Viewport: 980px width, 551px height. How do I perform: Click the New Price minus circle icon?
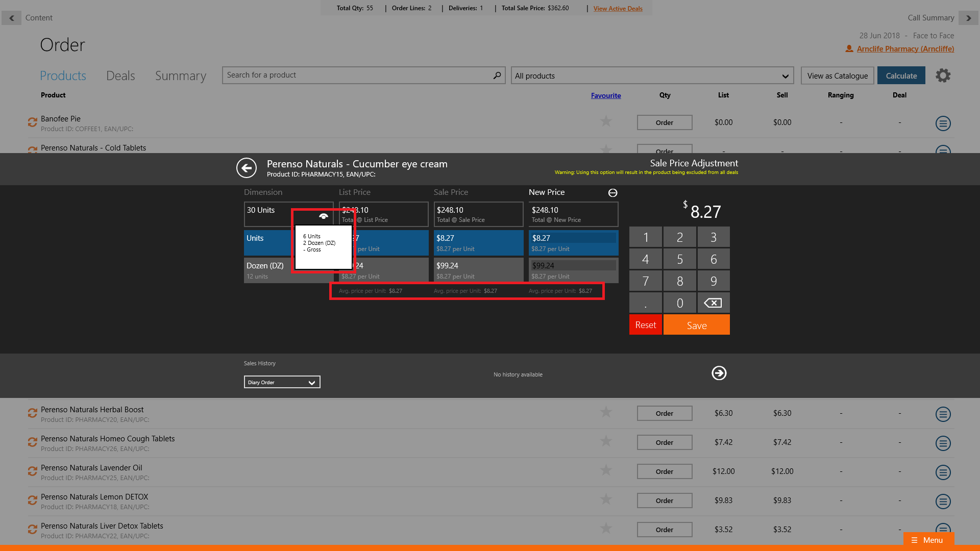(612, 193)
